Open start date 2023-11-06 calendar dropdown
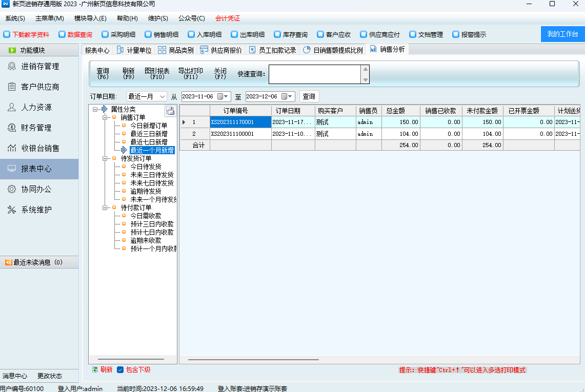The width and height of the screenshot is (585, 392). click(x=226, y=97)
